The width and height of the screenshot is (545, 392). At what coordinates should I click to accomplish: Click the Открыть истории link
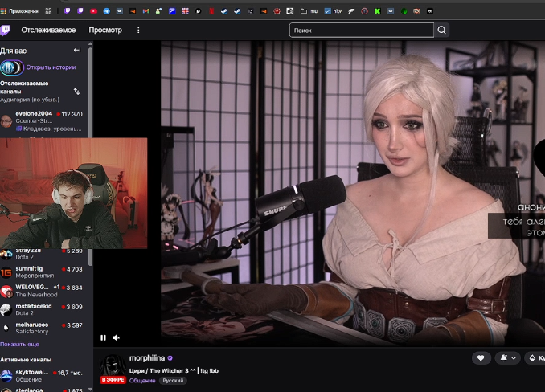coord(51,67)
